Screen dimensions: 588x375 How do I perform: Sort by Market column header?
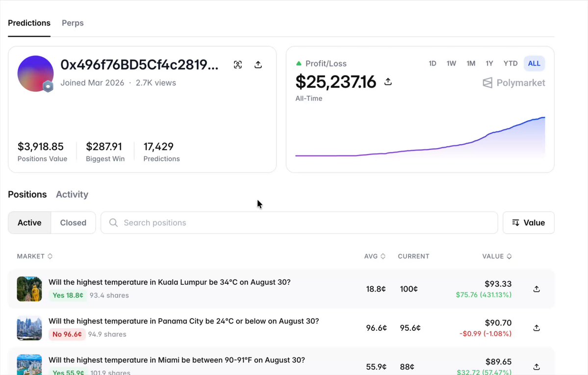(x=34, y=256)
